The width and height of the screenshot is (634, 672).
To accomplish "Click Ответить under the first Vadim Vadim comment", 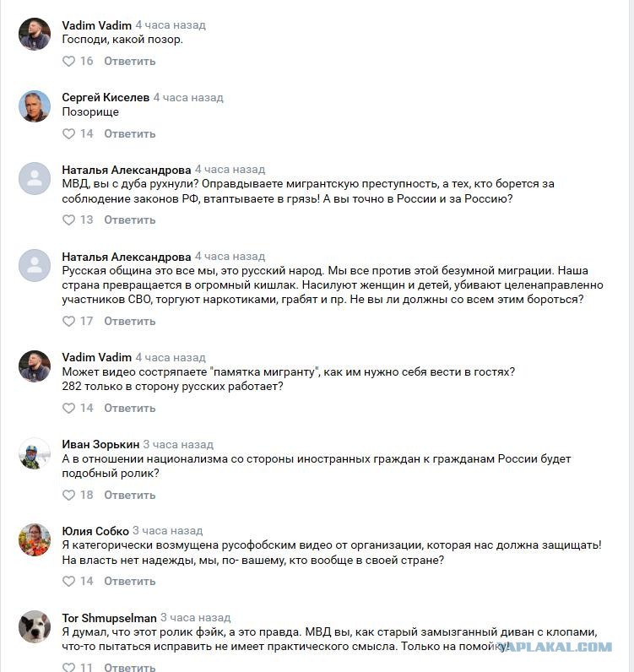I will pyautogui.click(x=130, y=62).
